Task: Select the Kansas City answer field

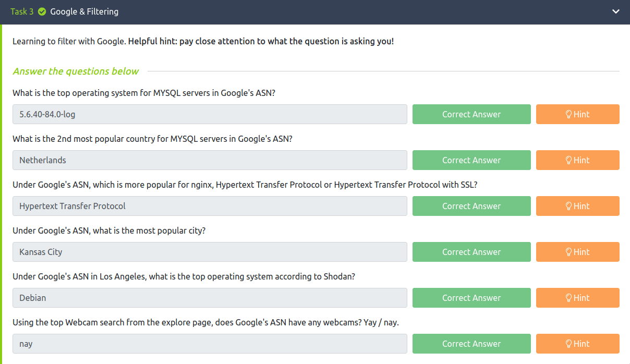Action: coord(209,252)
